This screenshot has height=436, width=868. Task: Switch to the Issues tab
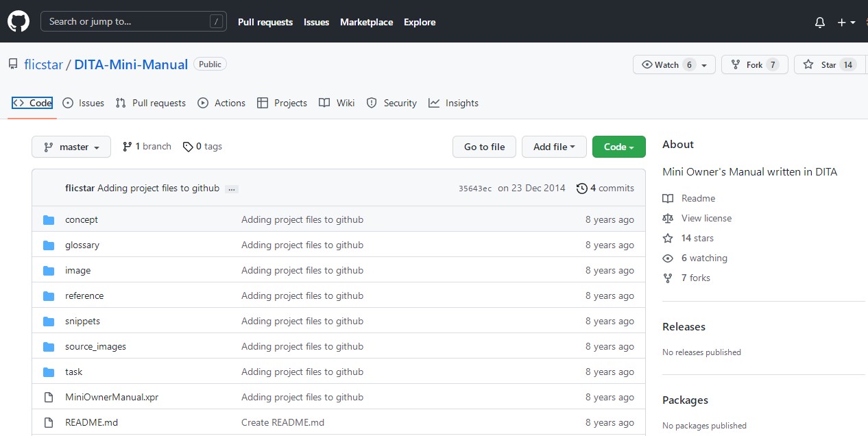(83, 103)
